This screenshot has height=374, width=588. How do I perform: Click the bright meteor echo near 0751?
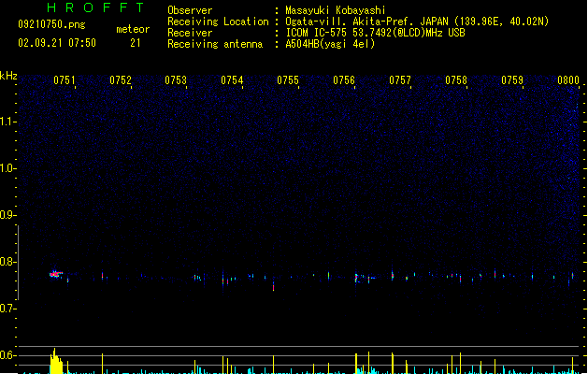pyautogui.click(x=56, y=274)
